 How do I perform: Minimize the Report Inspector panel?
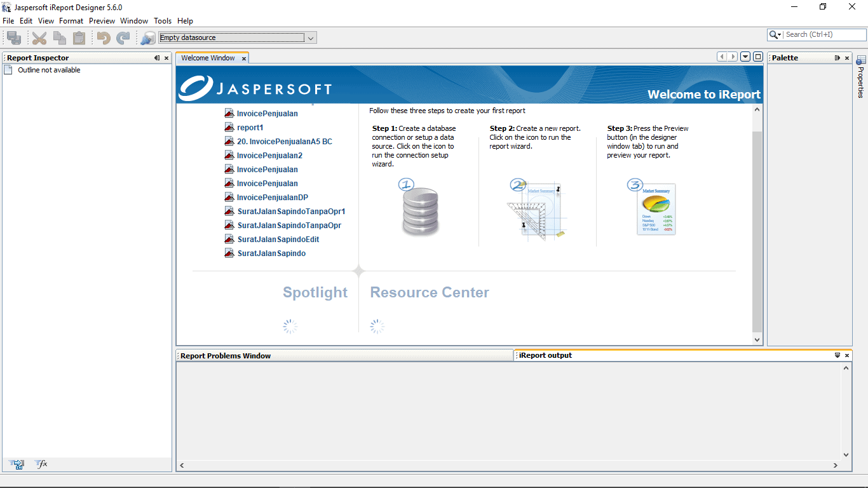157,58
